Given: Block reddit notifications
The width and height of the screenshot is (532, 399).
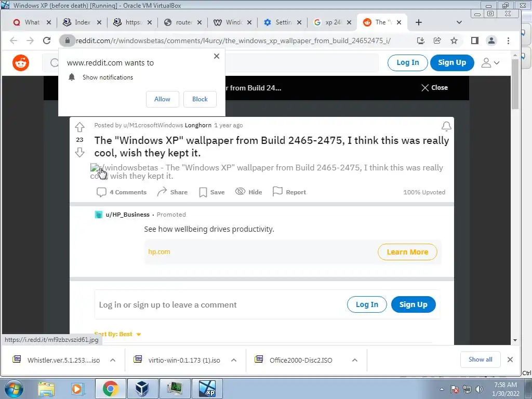Looking at the screenshot, I should pos(200,99).
